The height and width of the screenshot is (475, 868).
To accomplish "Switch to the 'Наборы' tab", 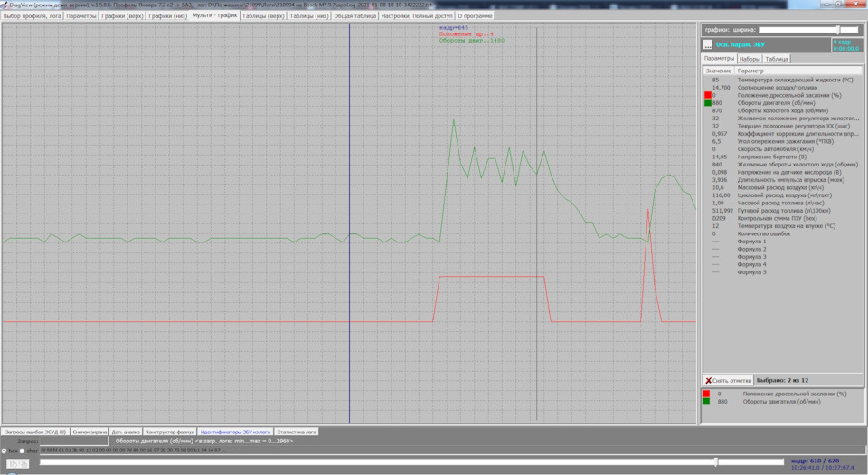I will [750, 59].
